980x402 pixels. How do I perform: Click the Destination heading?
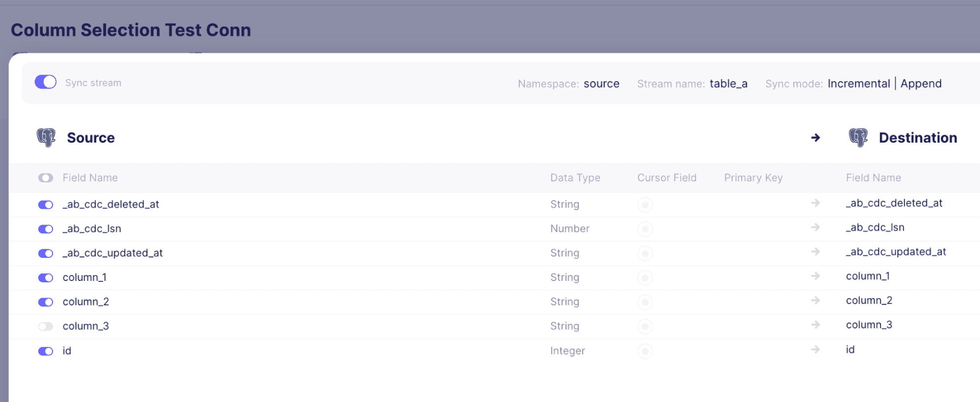[918, 138]
